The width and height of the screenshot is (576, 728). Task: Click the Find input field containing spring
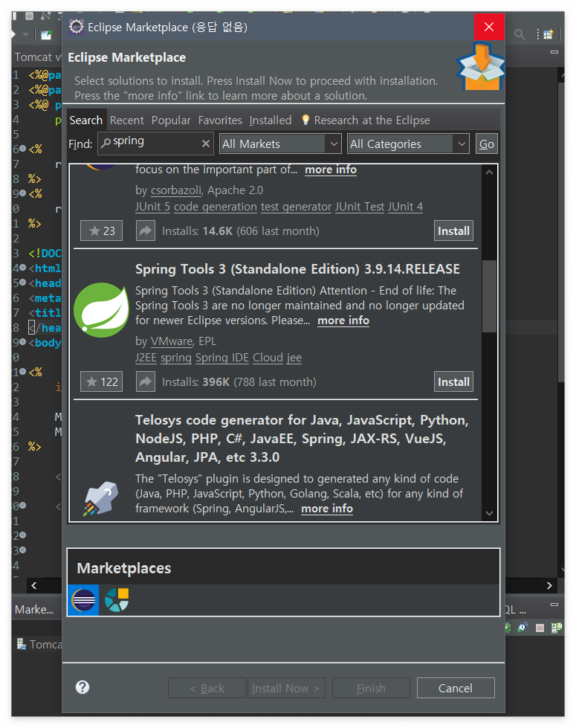(155, 144)
